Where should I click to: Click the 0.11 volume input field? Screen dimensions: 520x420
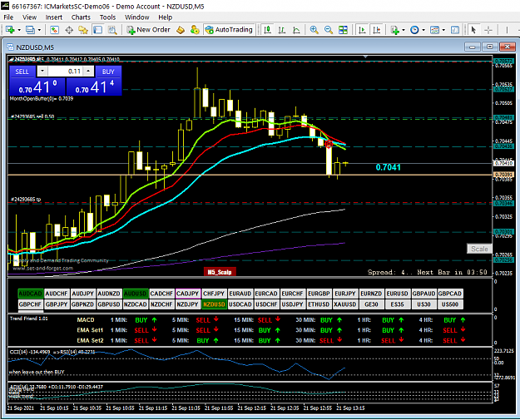(66, 71)
